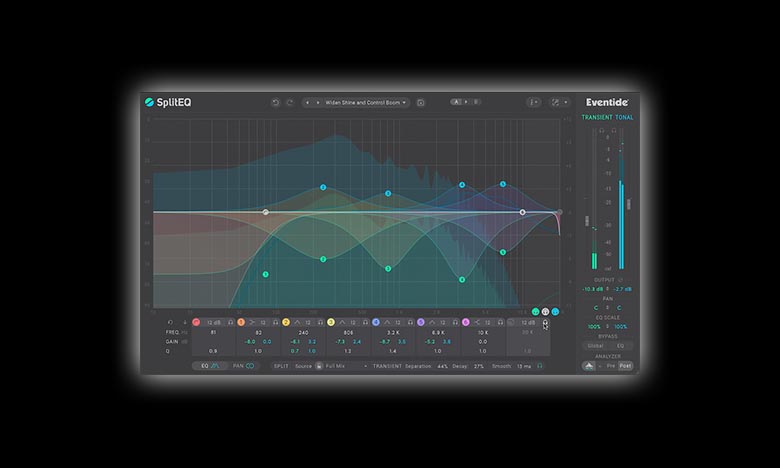The height and width of the screenshot is (468, 780).
Task: Adjust the Transient output fader handle
Action: 587,220
